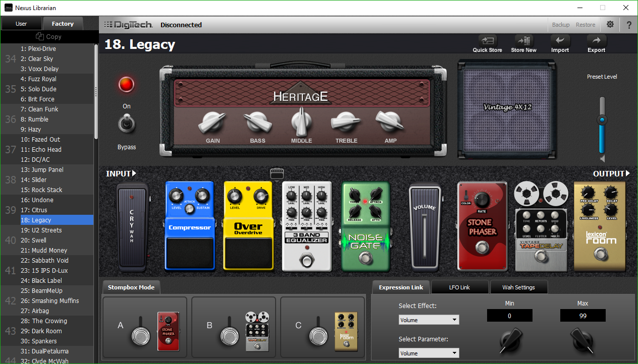This screenshot has height=364, width=638.
Task: Select the green Noise Gate pedal
Action: coord(365,227)
